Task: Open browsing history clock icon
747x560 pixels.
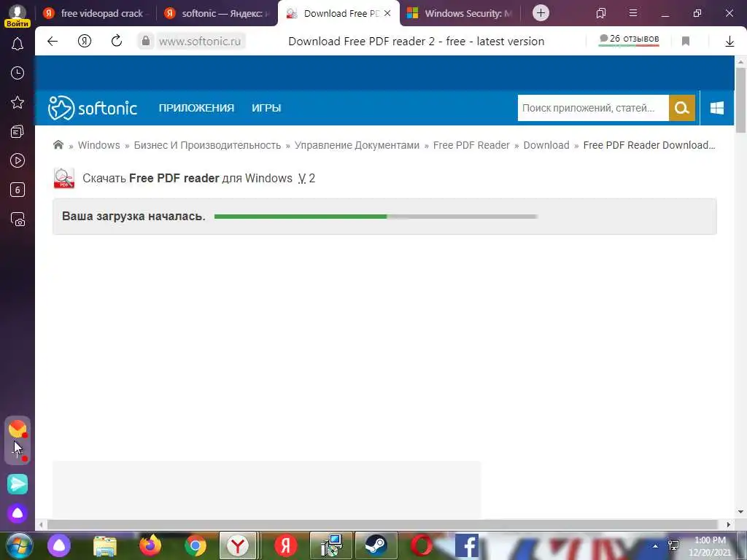Action: click(18, 73)
